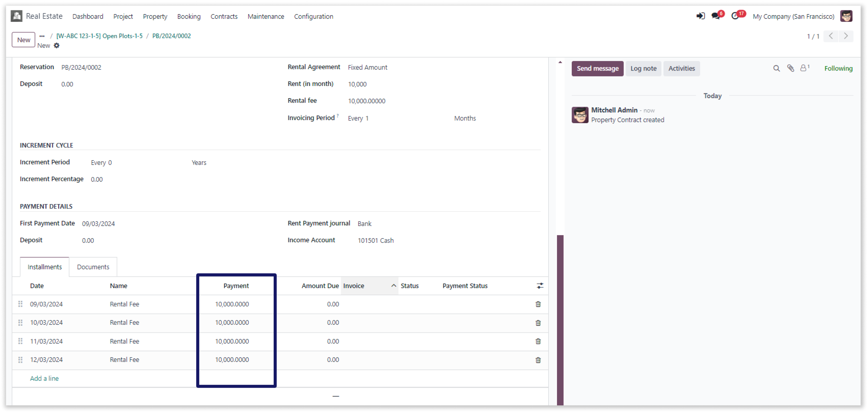
Task: Open the Dashboard menu
Action: (x=88, y=16)
